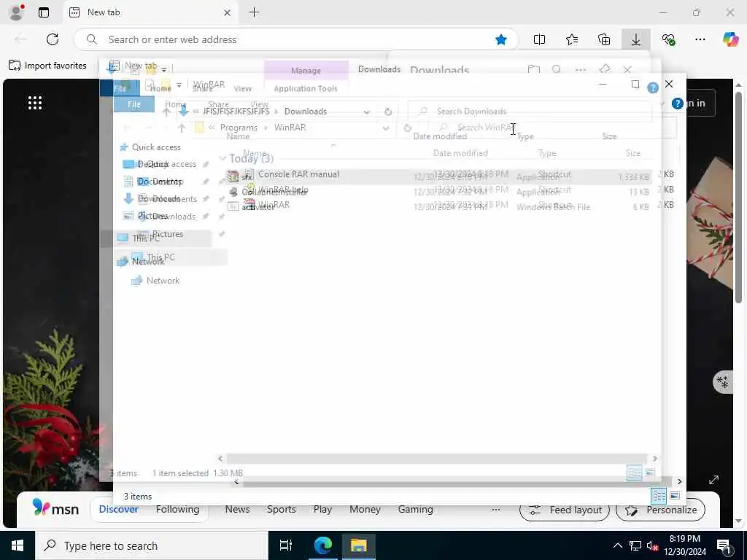Show hidden system tray icons

click(617, 545)
